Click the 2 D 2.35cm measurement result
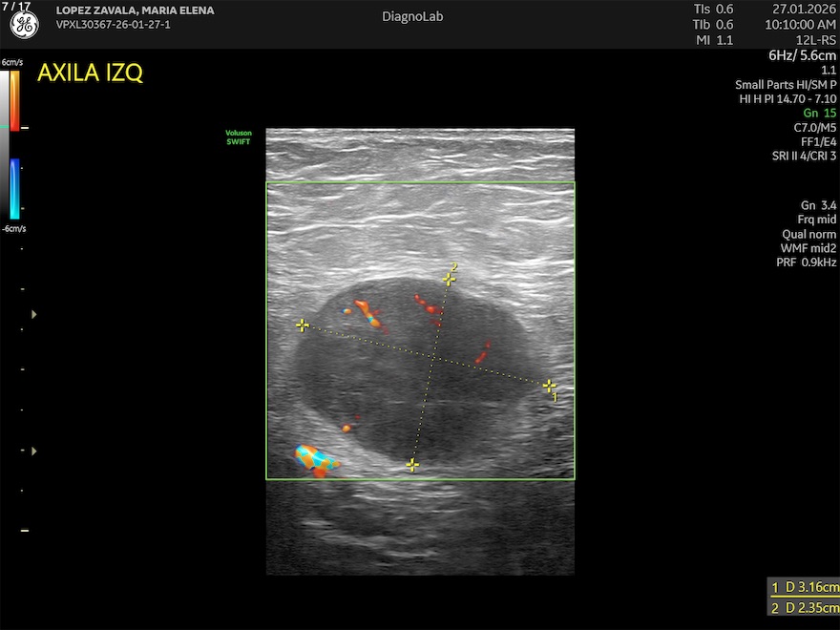840x630 pixels. [x=805, y=608]
